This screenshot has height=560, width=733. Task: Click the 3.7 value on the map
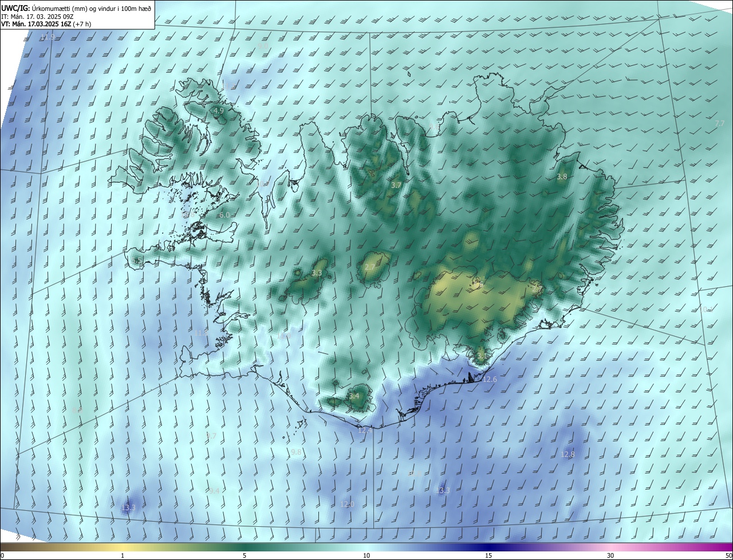click(x=396, y=186)
